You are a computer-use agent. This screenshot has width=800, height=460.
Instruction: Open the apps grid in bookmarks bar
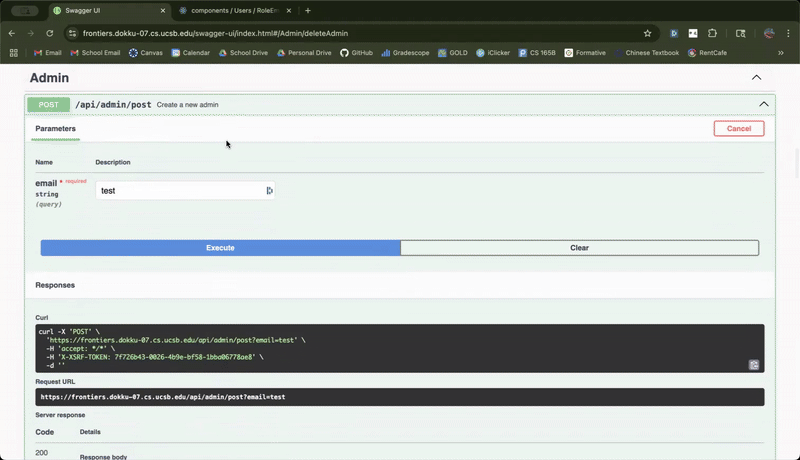tap(14, 53)
